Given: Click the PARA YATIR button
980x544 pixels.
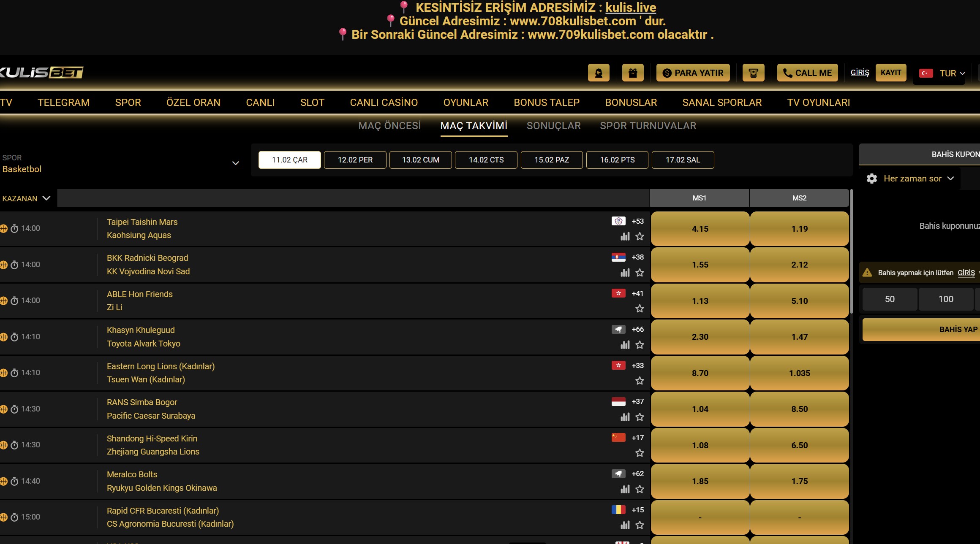Looking at the screenshot, I should [693, 73].
